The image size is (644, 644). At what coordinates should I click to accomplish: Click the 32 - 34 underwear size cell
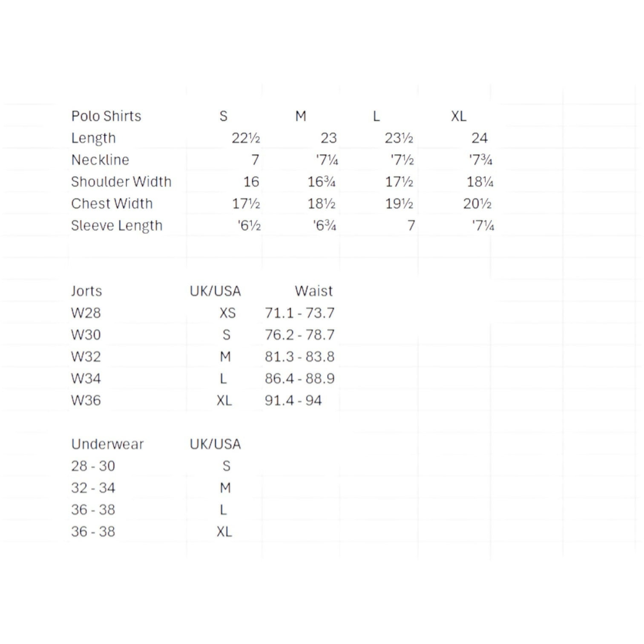pos(93,488)
